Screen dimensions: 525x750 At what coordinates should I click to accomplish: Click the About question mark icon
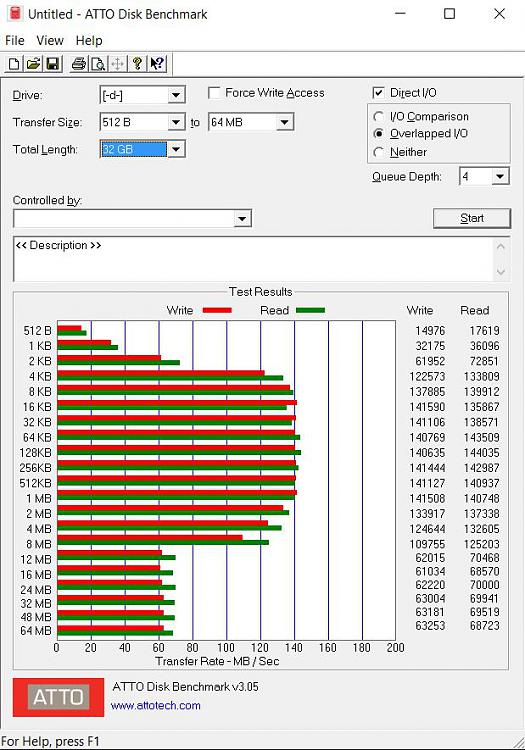click(137, 64)
